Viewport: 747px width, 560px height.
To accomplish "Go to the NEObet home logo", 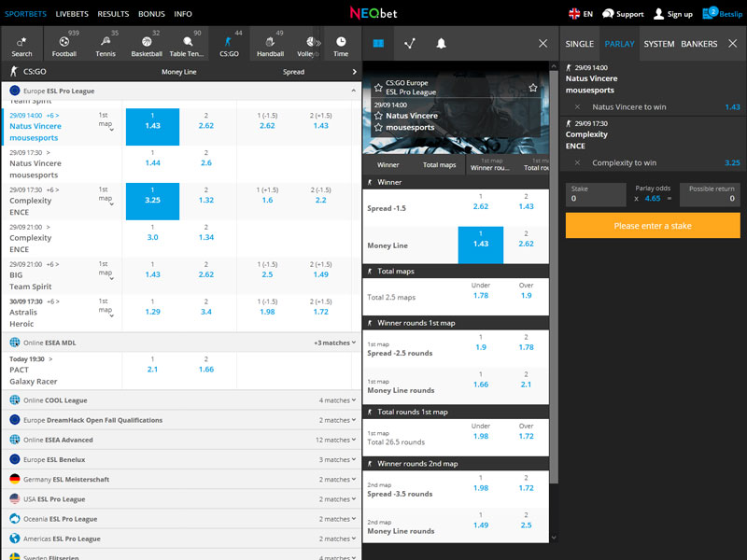I will tap(373, 13).
